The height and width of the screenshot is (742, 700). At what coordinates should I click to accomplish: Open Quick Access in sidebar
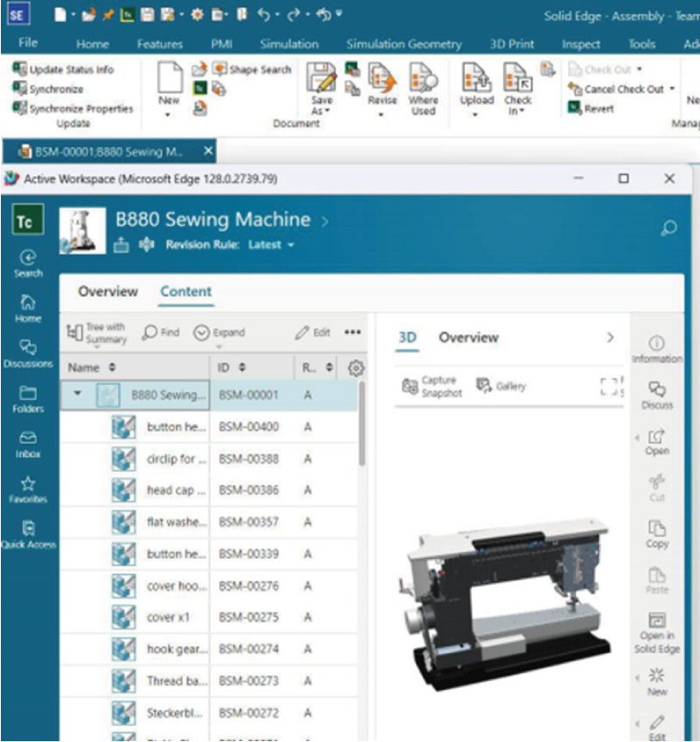click(x=28, y=535)
